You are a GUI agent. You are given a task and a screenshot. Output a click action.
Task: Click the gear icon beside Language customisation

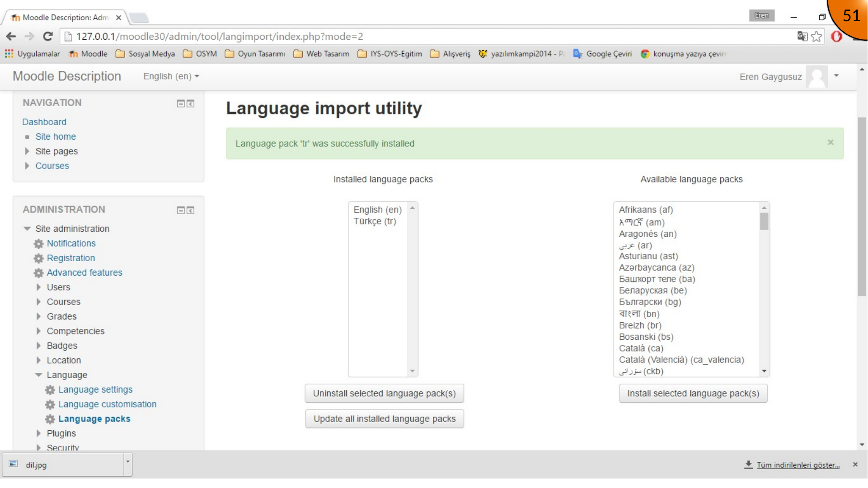[x=50, y=405]
